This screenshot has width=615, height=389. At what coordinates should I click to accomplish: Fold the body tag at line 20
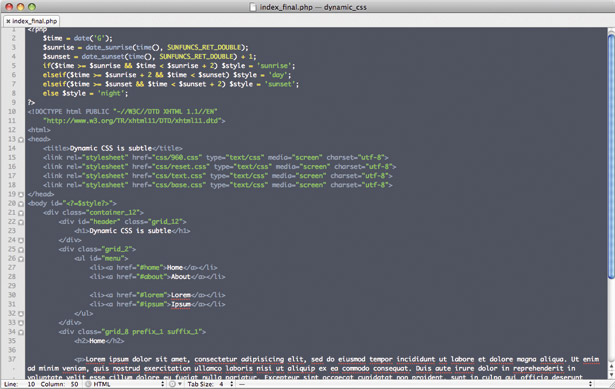click(x=21, y=204)
